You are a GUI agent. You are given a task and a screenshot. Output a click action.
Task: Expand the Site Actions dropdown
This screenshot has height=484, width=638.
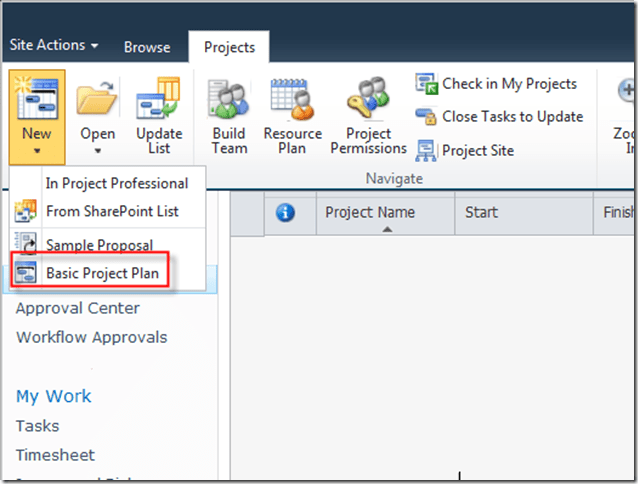tap(54, 46)
